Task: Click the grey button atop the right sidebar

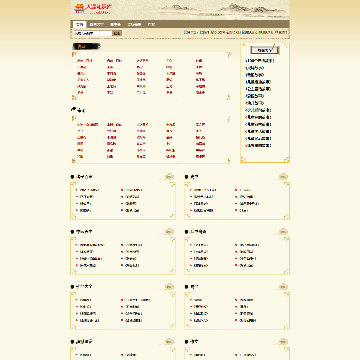Action: click(x=265, y=50)
